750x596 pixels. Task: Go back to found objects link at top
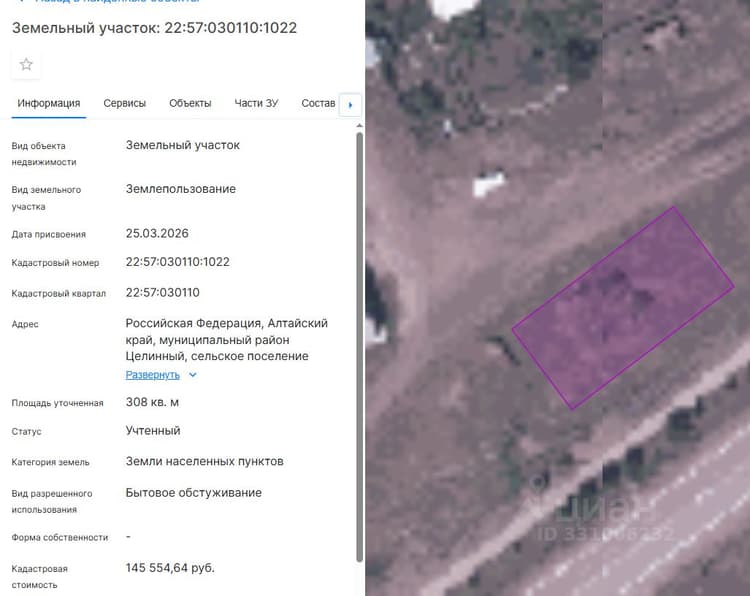point(110,1)
